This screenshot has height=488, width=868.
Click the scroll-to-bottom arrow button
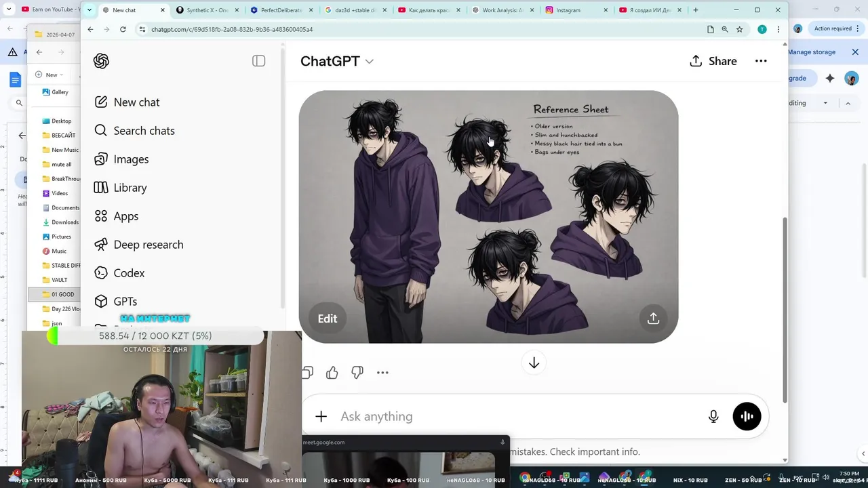pos(534,363)
